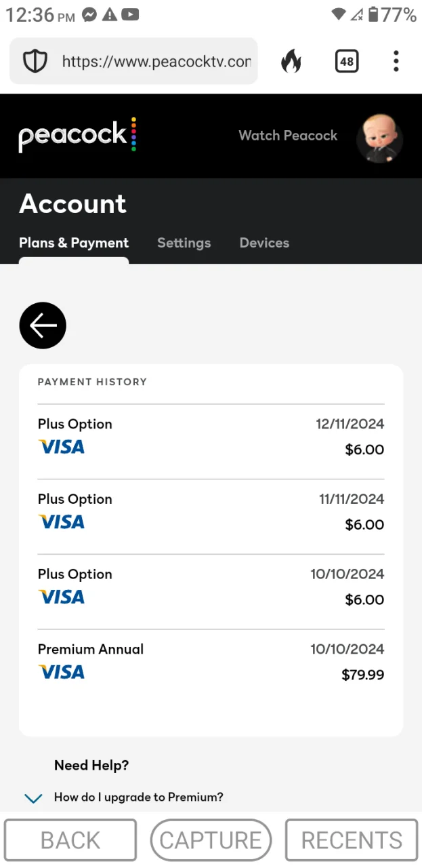Click the Watch Peacock link

coord(288,135)
